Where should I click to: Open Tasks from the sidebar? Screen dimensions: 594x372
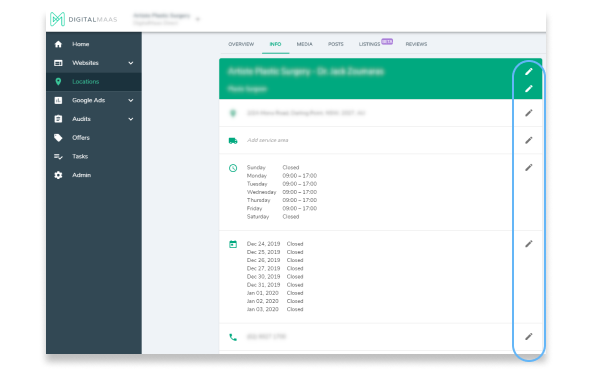[80, 156]
